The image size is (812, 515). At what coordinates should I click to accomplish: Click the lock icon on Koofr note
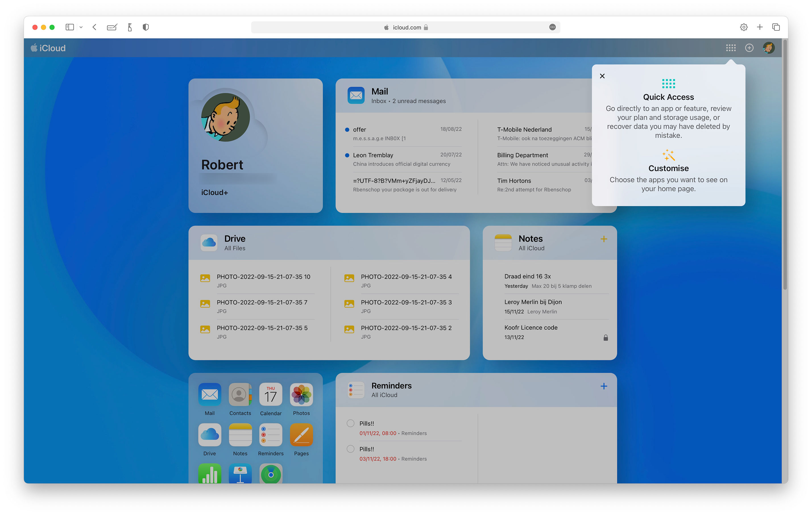[x=605, y=338]
